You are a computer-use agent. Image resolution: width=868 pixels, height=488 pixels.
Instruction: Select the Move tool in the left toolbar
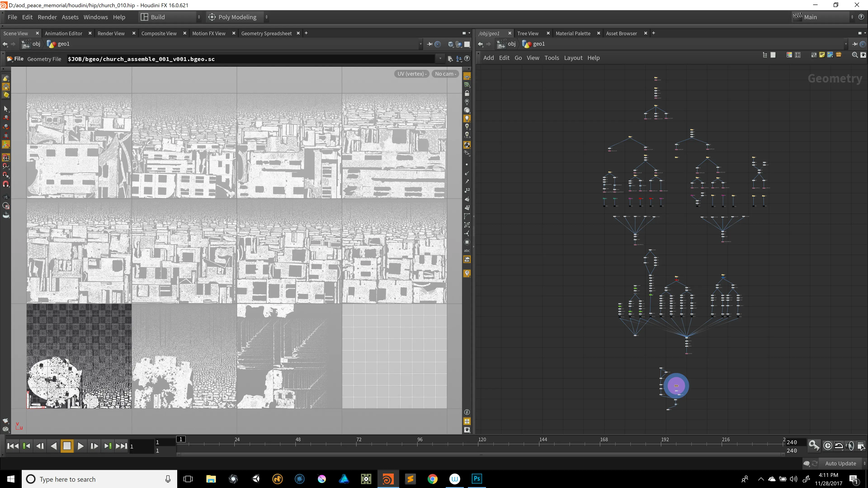[x=6, y=118]
